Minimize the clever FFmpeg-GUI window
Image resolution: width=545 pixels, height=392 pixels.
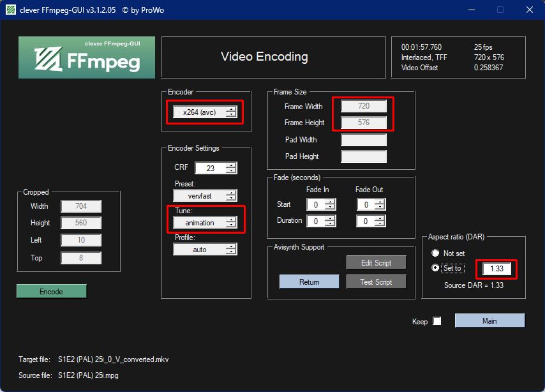(x=472, y=10)
